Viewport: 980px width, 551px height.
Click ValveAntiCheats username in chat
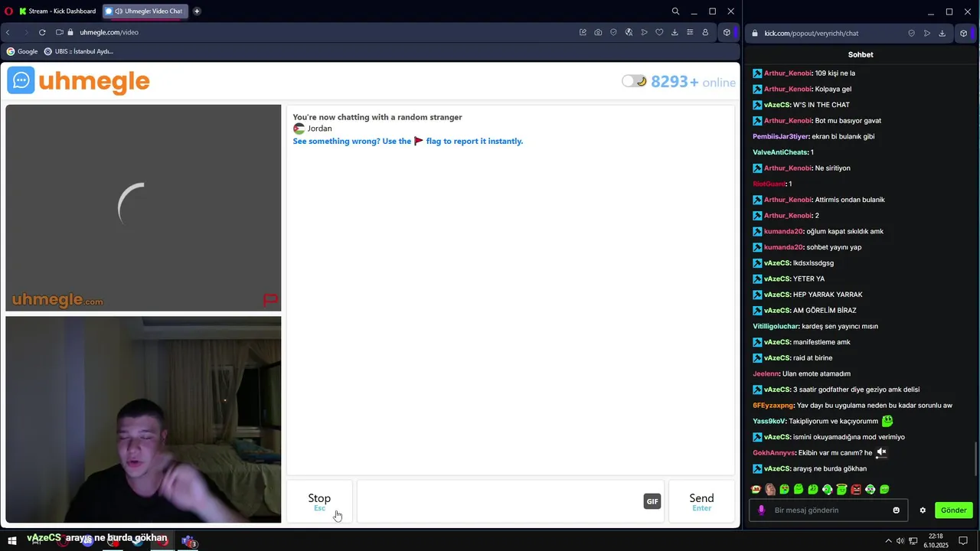(x=780, y=152)
